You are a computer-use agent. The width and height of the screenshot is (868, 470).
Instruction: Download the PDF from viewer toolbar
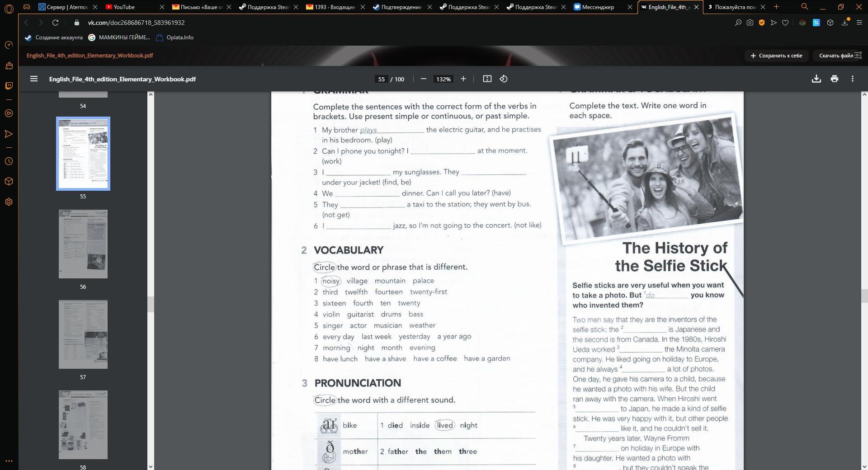coord(816,79)
